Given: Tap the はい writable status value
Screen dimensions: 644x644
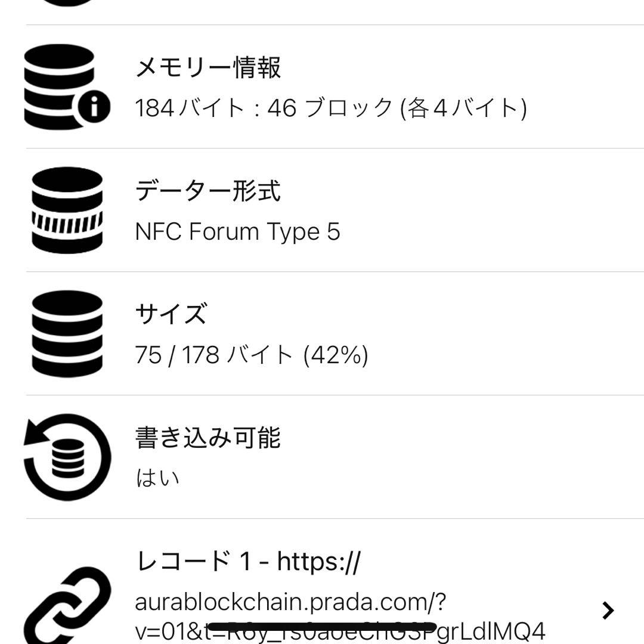Looking at the screenshot, I should [157, 478].
